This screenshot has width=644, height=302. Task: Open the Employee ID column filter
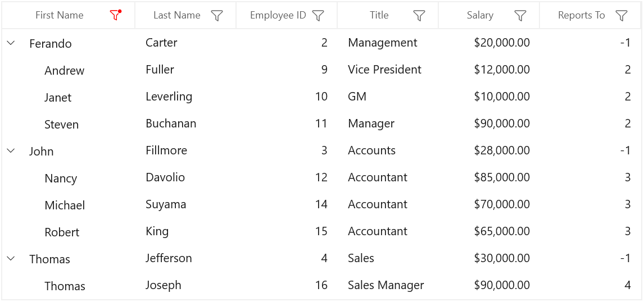[x=318, y=16]
